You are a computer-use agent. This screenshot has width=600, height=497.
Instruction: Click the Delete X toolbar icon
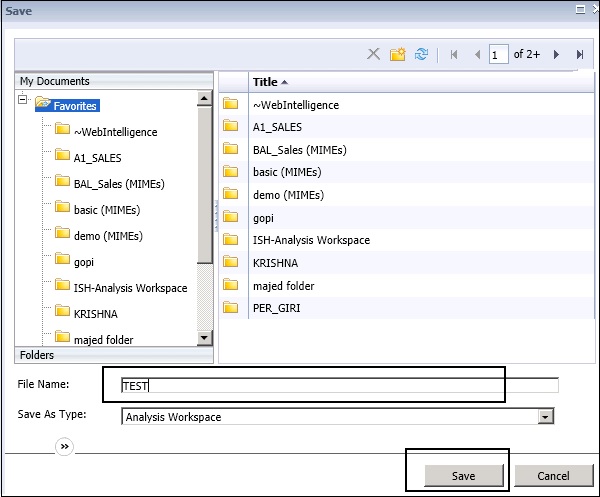[373, 54]
